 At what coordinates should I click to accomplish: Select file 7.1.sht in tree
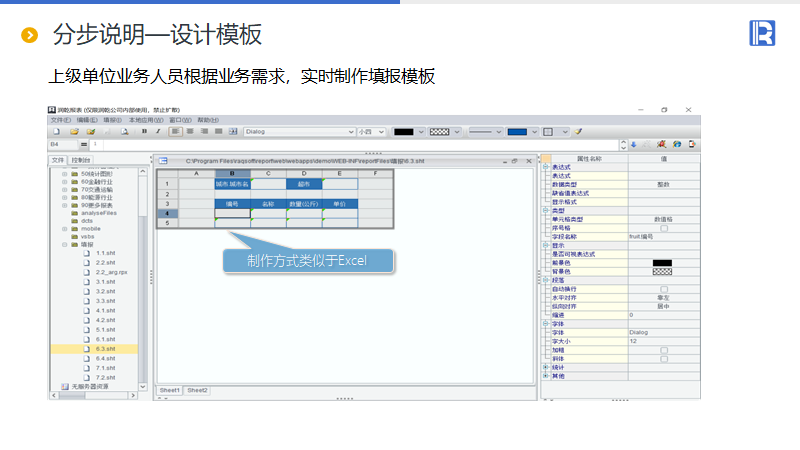click(x=106, y=368)
